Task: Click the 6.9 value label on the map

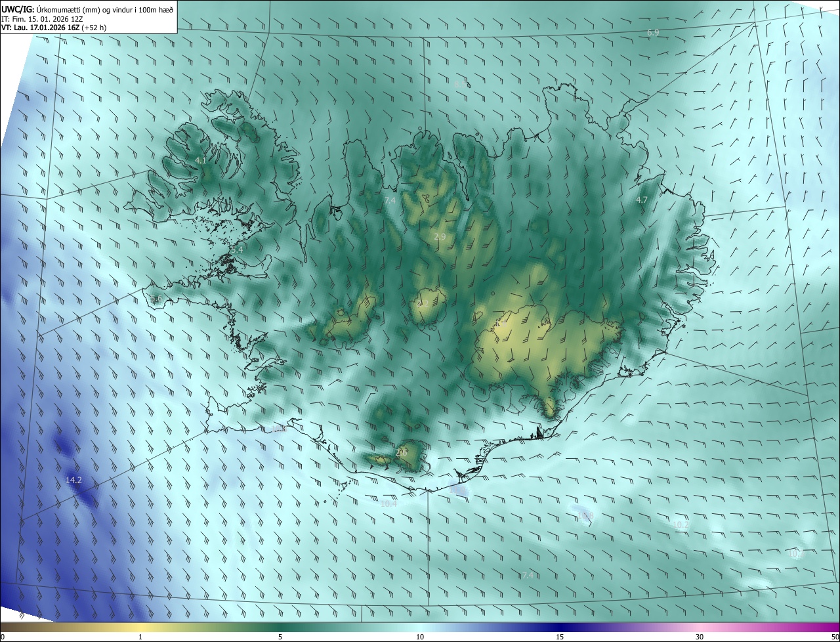Action: click(x=653, y=32)
